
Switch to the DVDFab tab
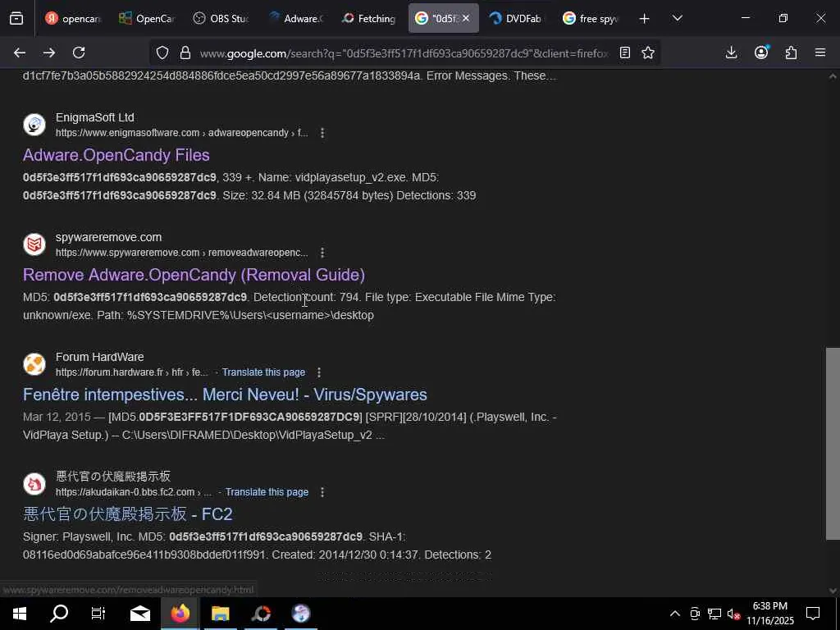tap(517, 19)
